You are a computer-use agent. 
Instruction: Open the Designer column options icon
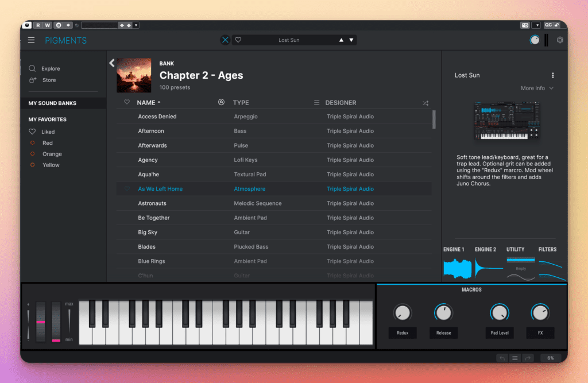point(316,102)
